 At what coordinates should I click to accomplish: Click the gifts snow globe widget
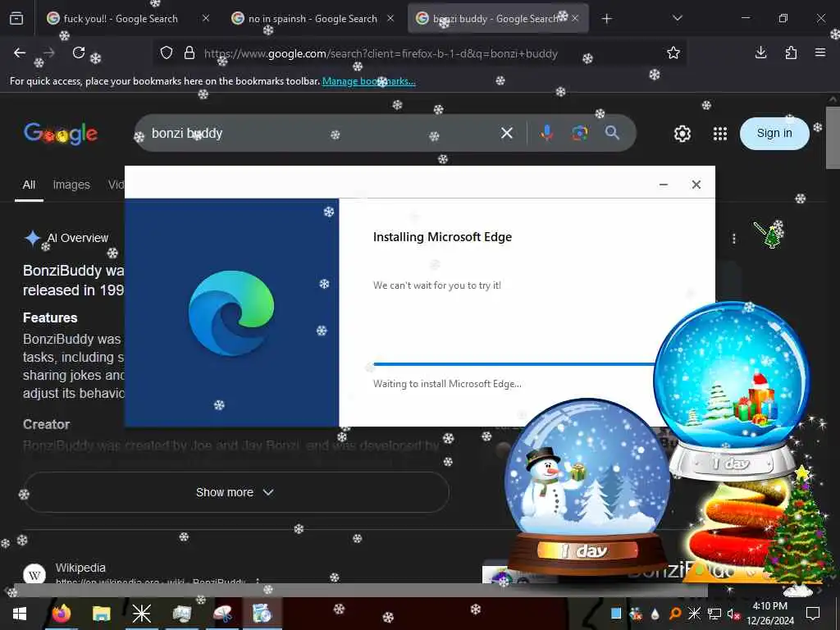point(731,390)
